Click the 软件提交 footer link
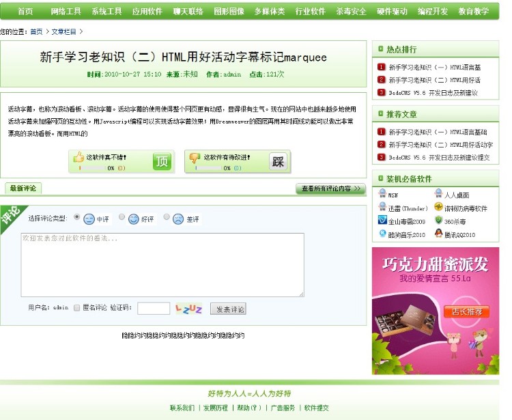 click(x=316, y=408)
